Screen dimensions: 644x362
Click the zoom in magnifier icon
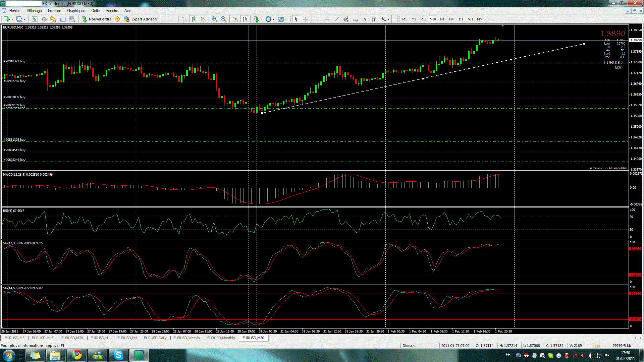214,19
